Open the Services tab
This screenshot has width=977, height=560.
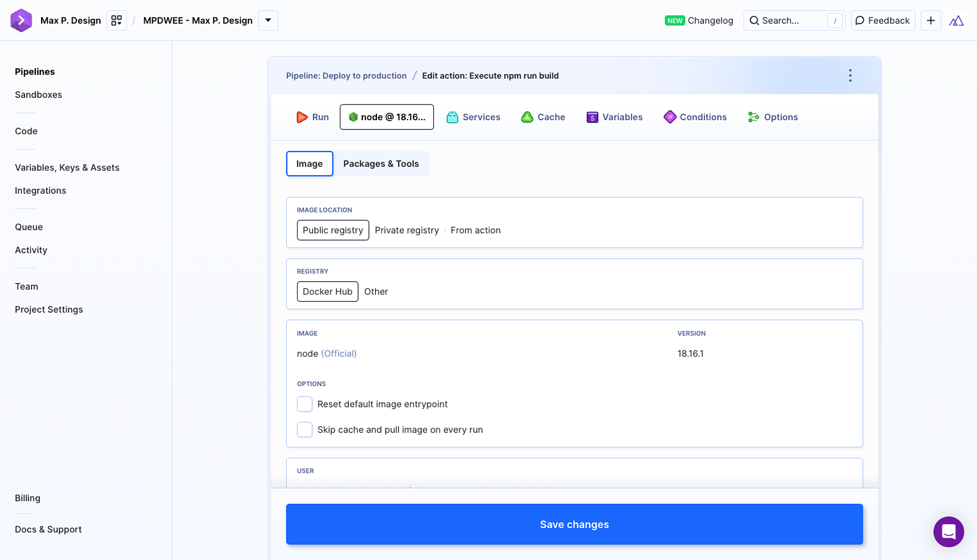point(473,117)
